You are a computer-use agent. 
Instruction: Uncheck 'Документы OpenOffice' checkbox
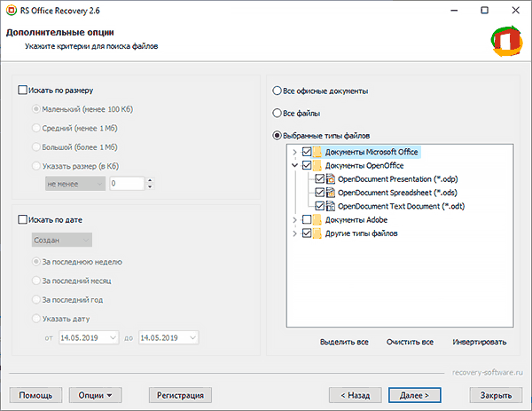pos(307,165)
